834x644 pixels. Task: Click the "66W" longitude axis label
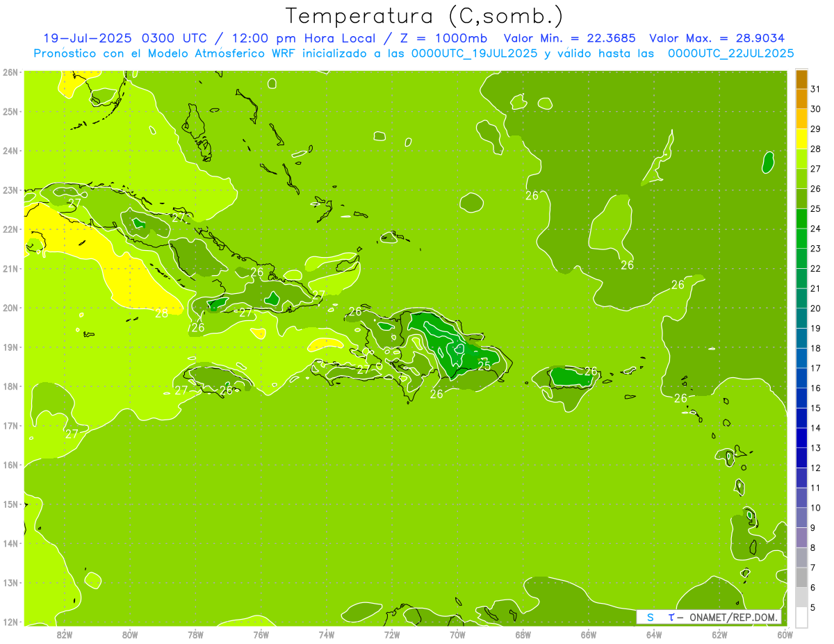point(589,634)
